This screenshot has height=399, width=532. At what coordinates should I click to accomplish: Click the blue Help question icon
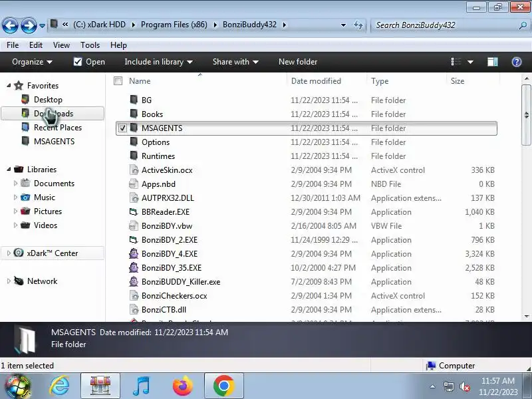(517, 62)
